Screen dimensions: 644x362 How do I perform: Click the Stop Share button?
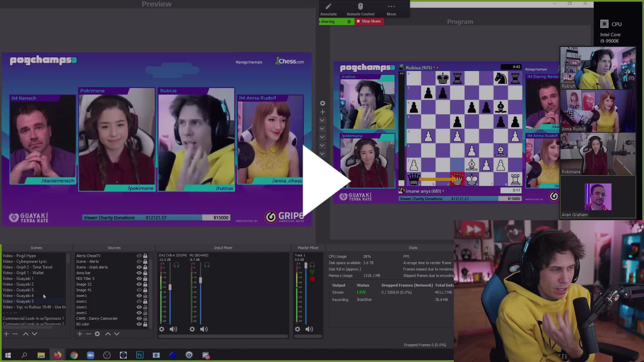[369, 21]
